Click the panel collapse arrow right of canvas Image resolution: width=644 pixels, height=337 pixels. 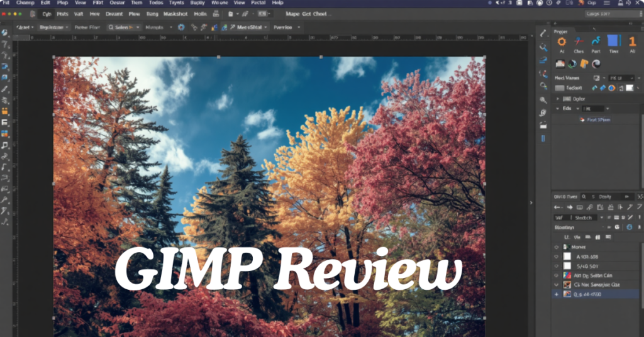pos(531,202)
